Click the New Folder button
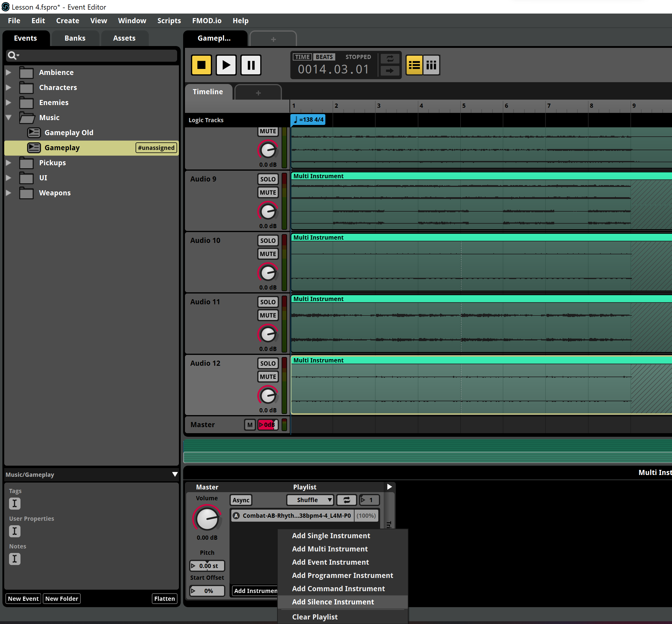 [x=61, y=599]
